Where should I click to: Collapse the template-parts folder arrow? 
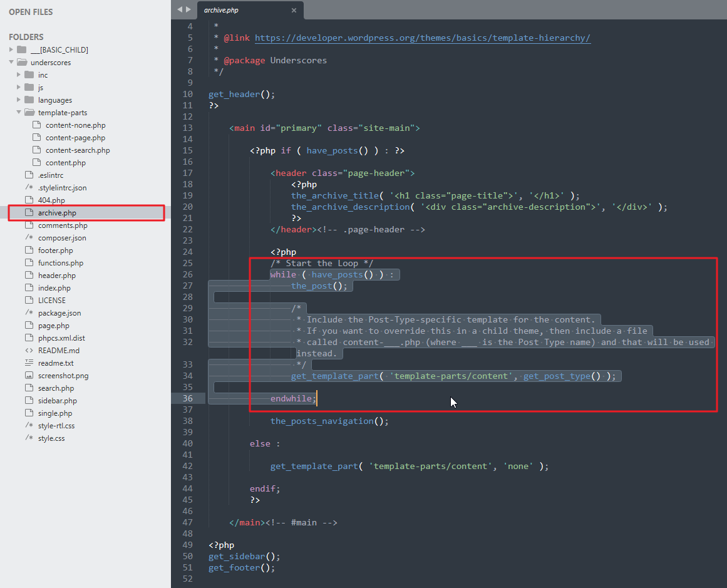tap(19, 111)
